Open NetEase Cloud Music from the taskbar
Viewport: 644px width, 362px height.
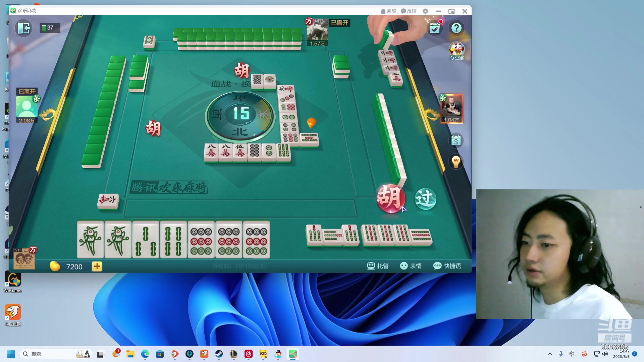coord(248,354)
